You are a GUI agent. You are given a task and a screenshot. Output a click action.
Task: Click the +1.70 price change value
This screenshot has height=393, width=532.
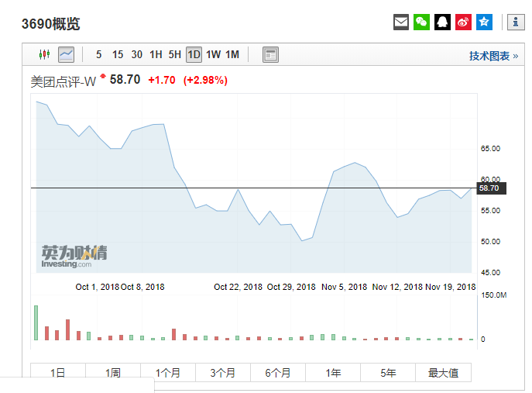pyautogui.click(x=162, y=80)
